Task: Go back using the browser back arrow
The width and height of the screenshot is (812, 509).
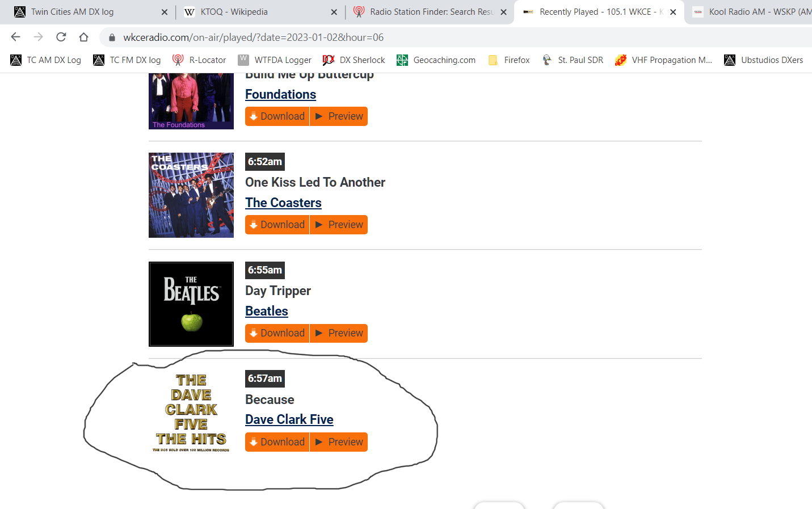Action: coord(15,37)
